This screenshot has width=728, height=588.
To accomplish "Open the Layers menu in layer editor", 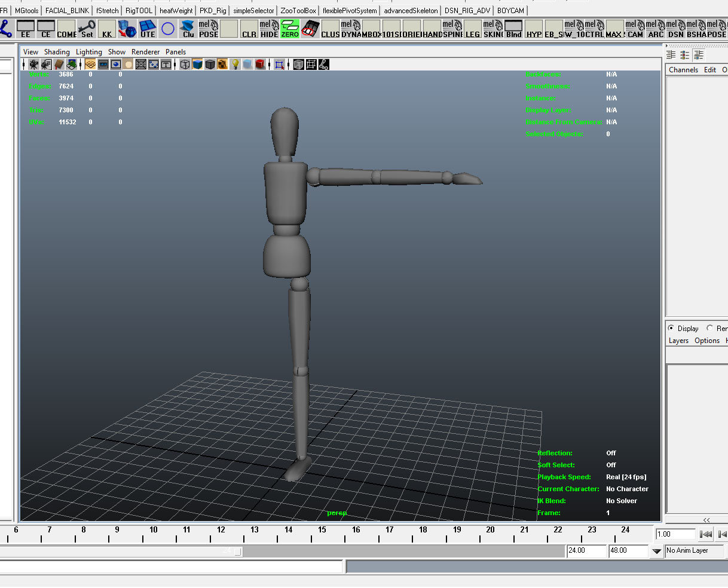I will coord(678,341).
